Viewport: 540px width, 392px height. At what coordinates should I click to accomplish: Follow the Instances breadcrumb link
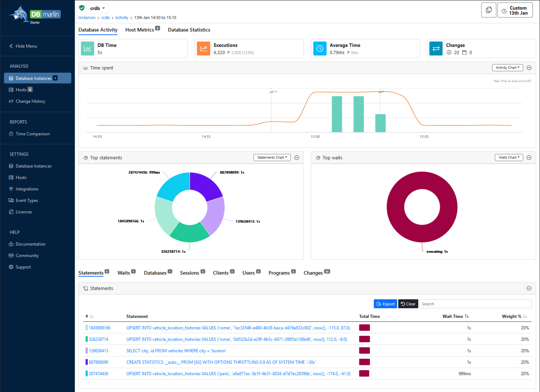click(87, 17)
